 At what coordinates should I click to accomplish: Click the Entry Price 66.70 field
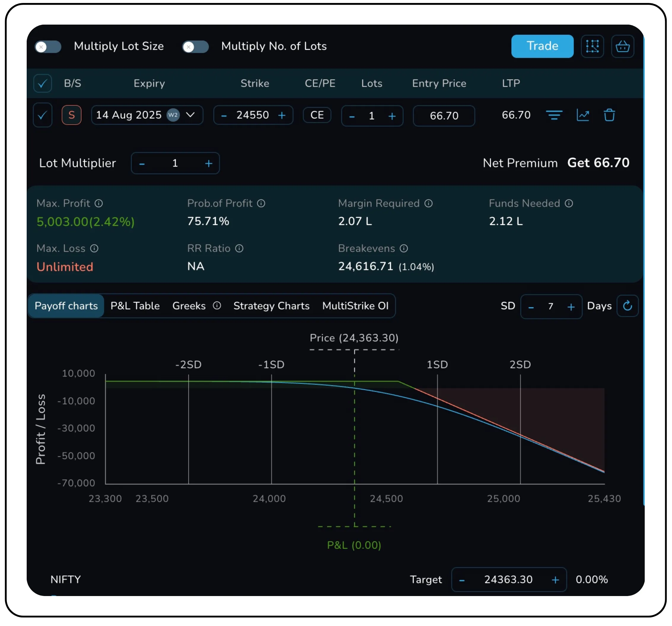(444, 116)
